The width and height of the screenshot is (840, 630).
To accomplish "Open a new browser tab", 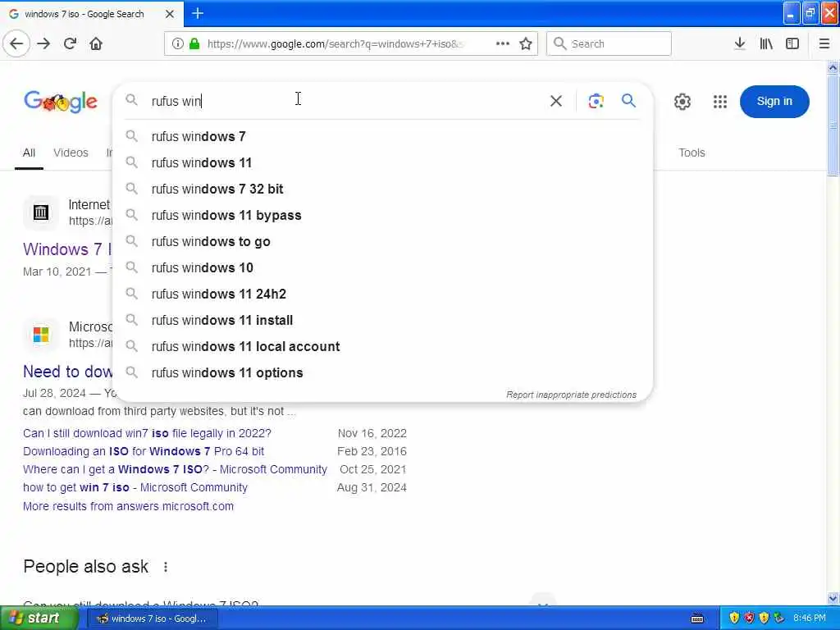I will click(198, 13).
